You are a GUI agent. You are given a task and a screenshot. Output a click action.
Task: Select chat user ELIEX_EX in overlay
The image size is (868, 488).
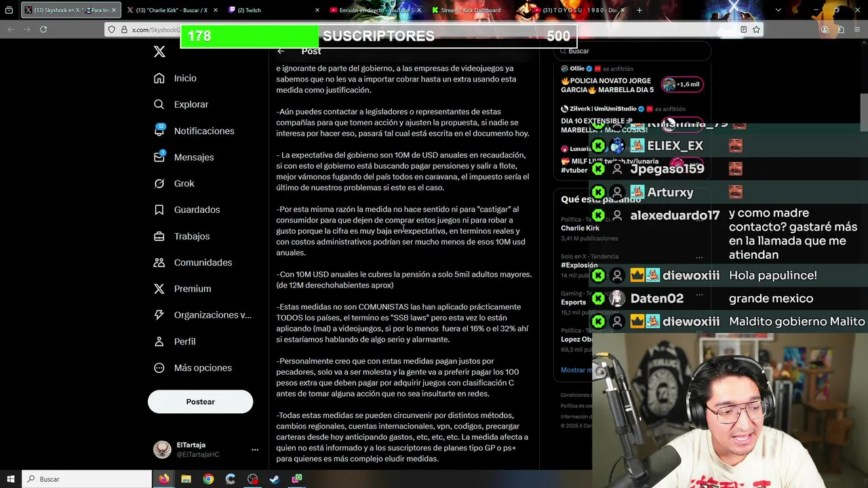pos(675,146)
